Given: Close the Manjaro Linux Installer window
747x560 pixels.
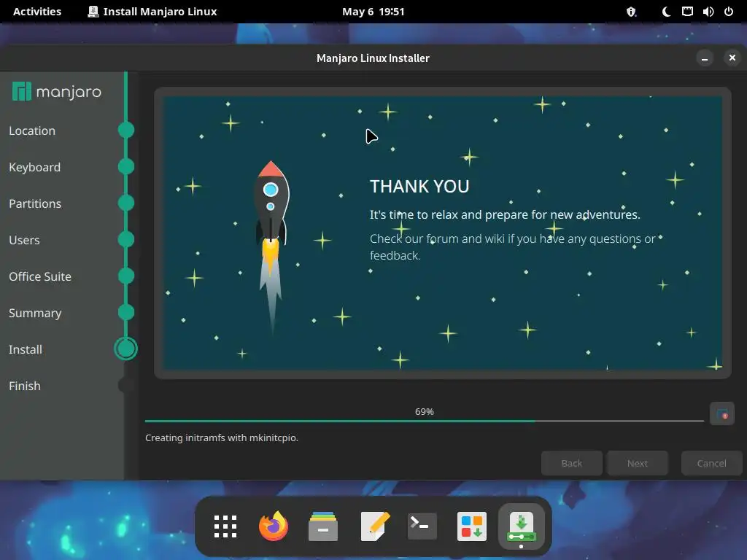Looking at the screenshot, I should click(732, 58).
